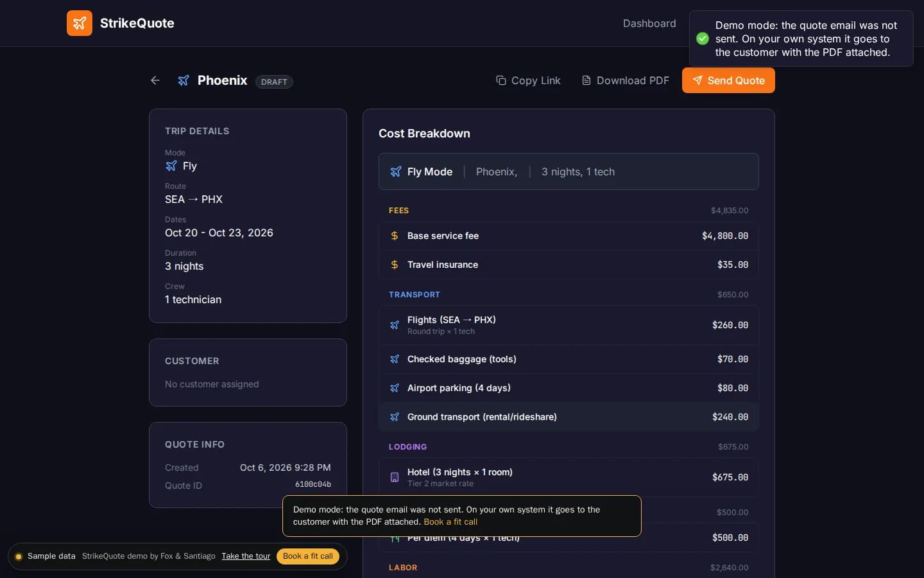Select the Base service fee row
924x578 pixels.
click(x=569, y=236)
